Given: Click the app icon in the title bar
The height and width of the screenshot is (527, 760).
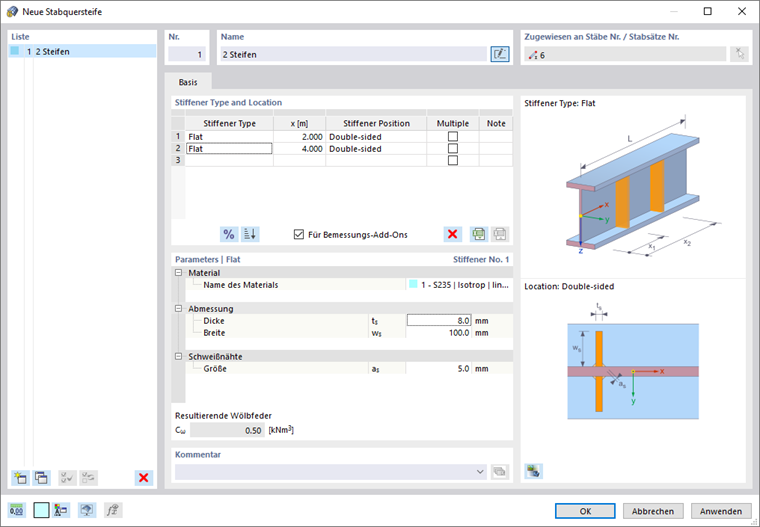Looking at the screenshot, I should (12, 11).
